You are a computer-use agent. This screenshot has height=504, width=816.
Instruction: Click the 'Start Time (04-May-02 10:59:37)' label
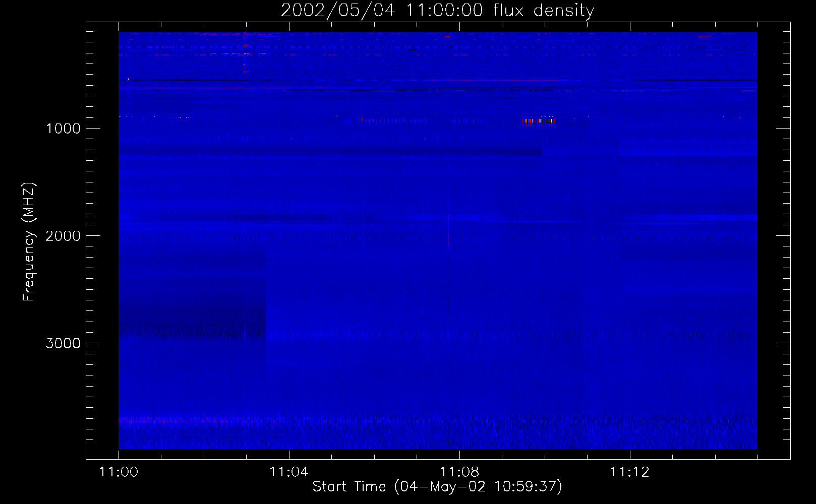437,487
